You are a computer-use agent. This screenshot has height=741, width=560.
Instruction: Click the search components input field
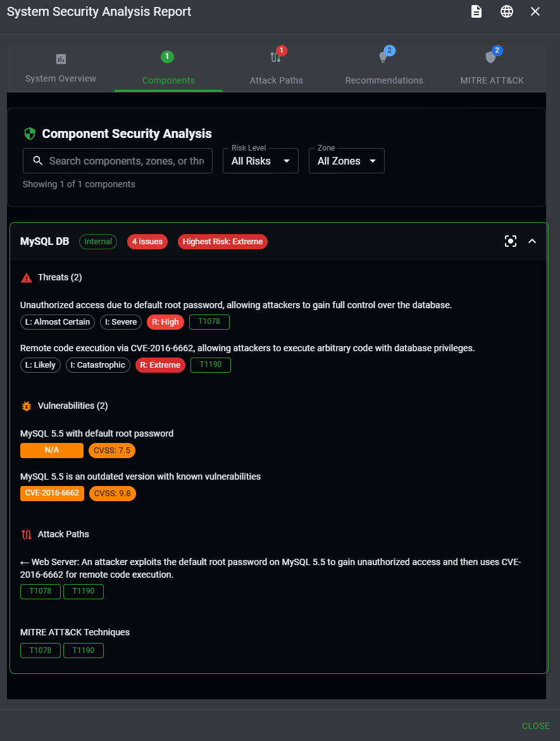[x=126, y=161]
